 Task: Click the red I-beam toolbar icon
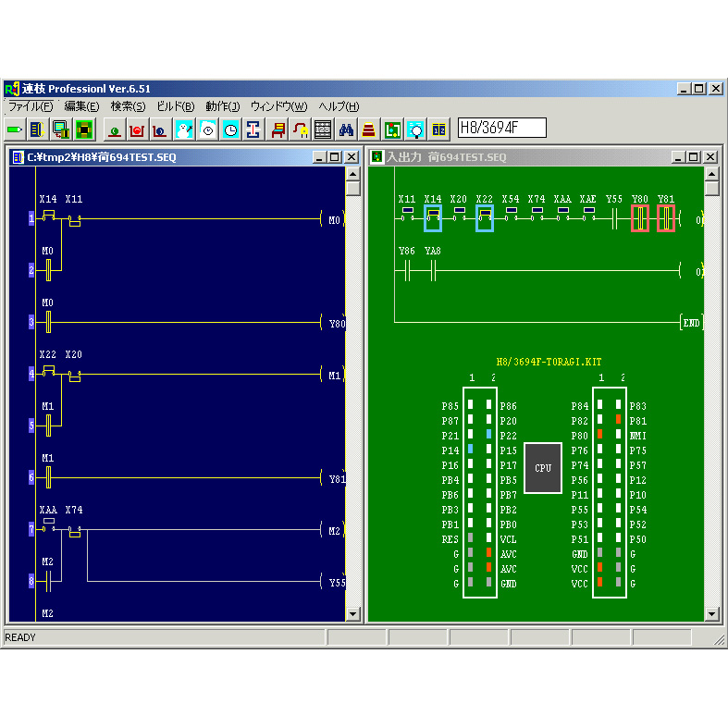tap(253, 130)
